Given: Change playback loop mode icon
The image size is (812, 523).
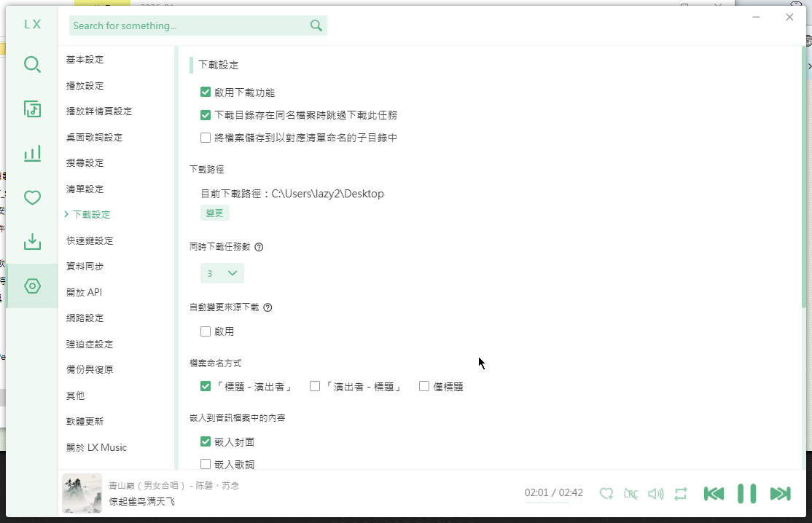Looking at the screenshot, I should 681,494.
